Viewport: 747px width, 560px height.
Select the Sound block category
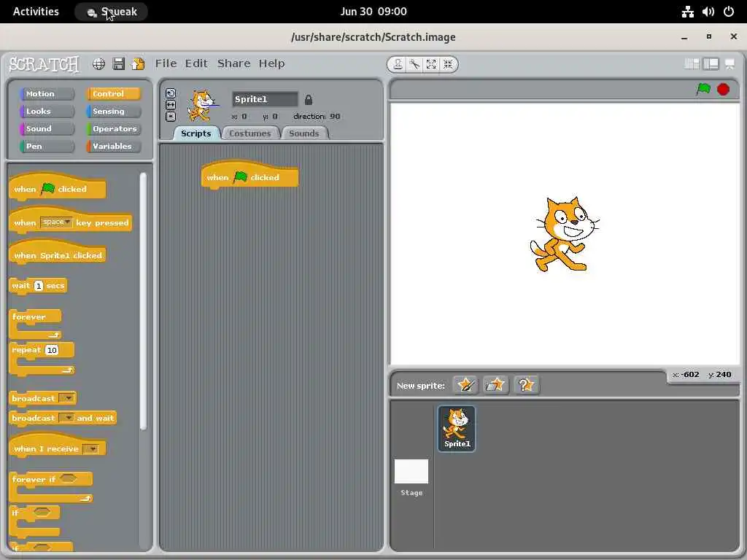coord(47,128)
